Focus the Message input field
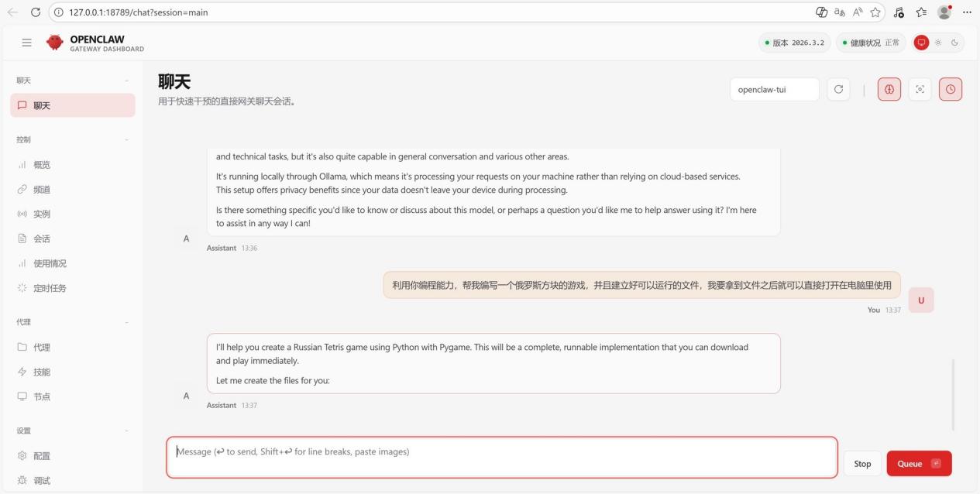 (x=501, y=457)
